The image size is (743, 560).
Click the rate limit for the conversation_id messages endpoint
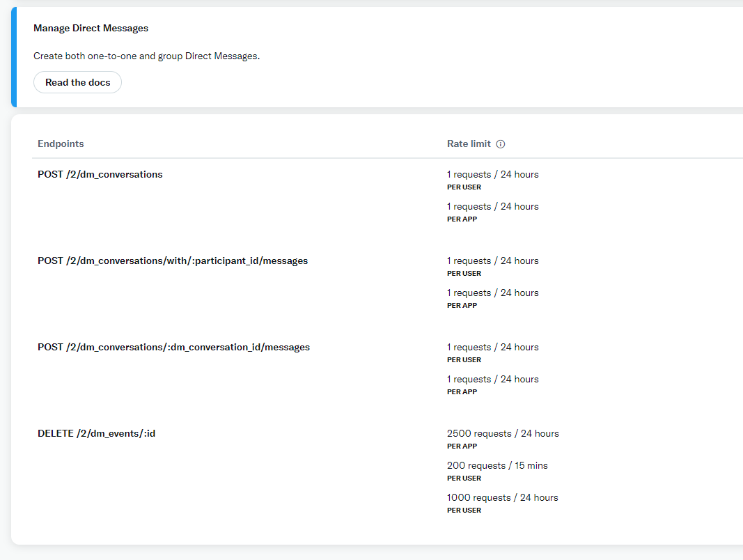(x=492, y=347)
